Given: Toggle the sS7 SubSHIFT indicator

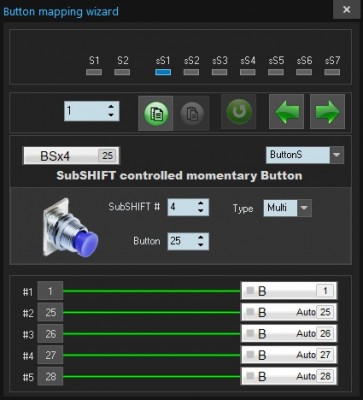Looking at the screenshot, I should click(332, 72).
